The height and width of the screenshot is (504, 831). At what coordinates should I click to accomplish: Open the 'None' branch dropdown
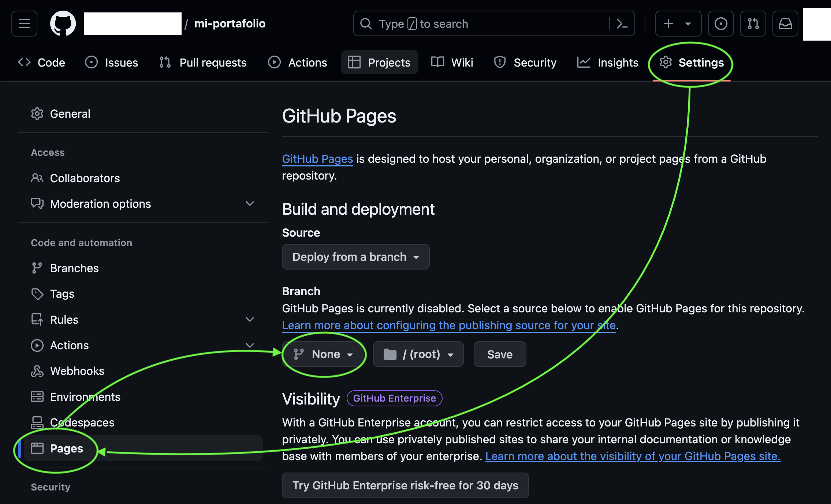323,354
